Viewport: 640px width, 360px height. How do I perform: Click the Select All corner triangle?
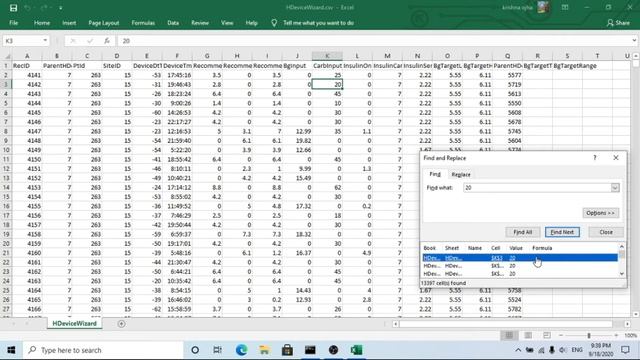click(6, 56)
